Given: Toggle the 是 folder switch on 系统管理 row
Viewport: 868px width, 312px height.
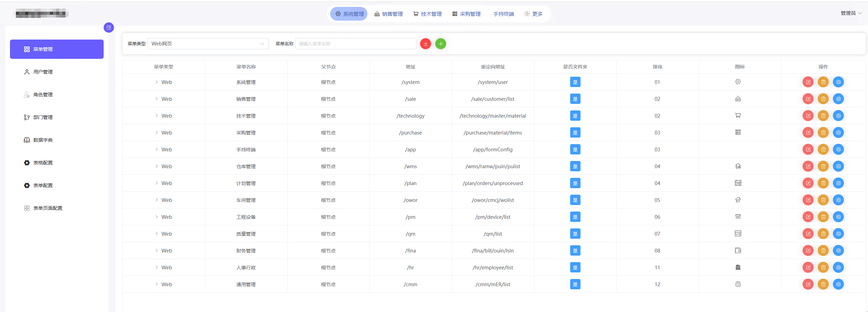Looking at the screenshot, I should coord(575,82).
